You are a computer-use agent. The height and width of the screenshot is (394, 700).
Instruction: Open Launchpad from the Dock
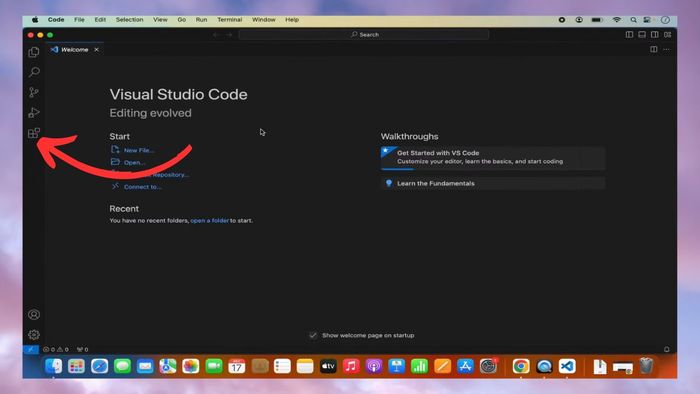pos(76,366)
